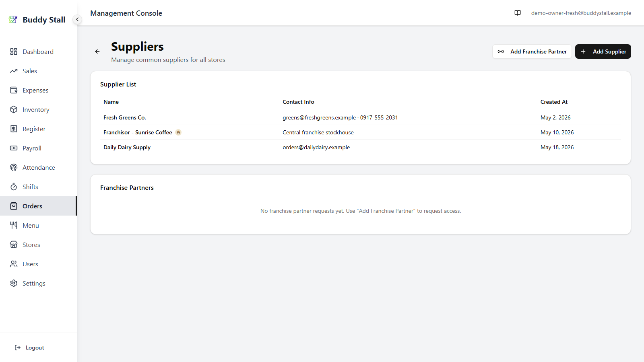Click the Users people icon

point(14,264)
